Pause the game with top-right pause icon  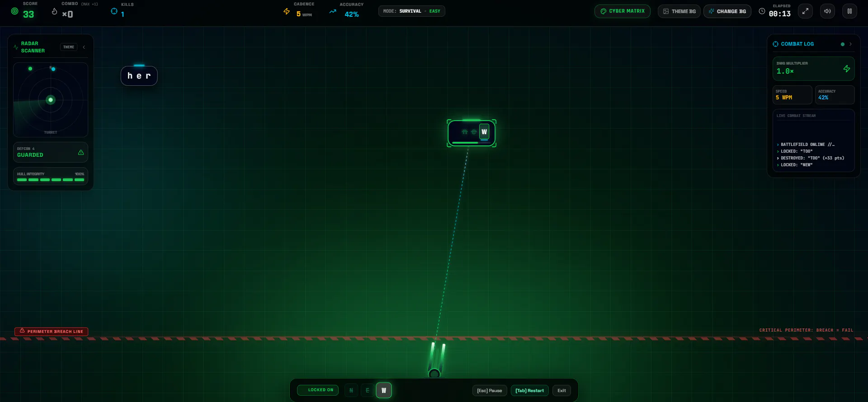(849, 11)
